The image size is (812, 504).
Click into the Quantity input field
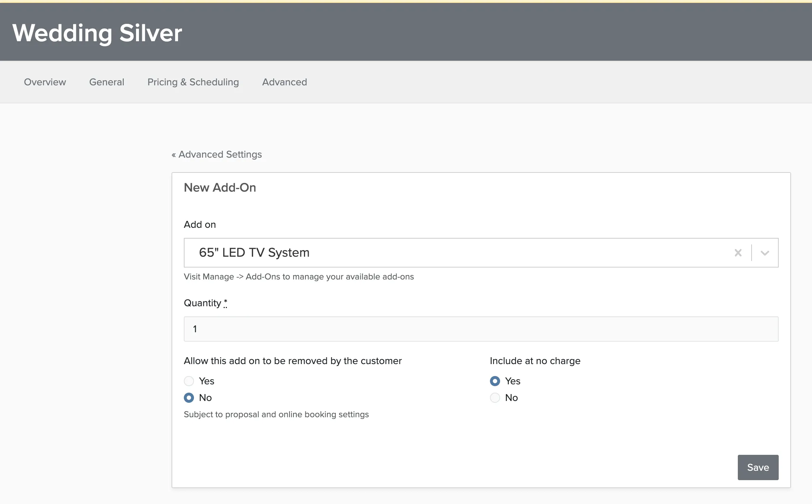point(481,329)
